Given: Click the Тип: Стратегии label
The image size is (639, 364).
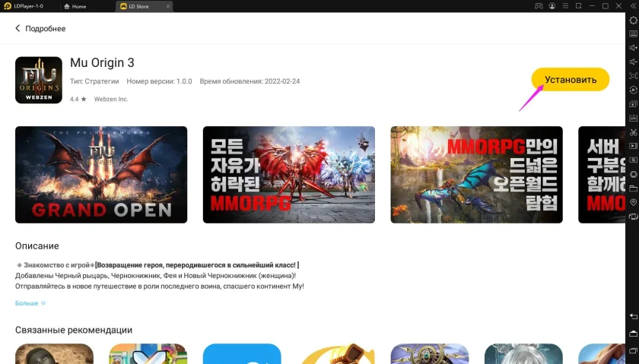Looking at the screenshot, I should point(94,81).
